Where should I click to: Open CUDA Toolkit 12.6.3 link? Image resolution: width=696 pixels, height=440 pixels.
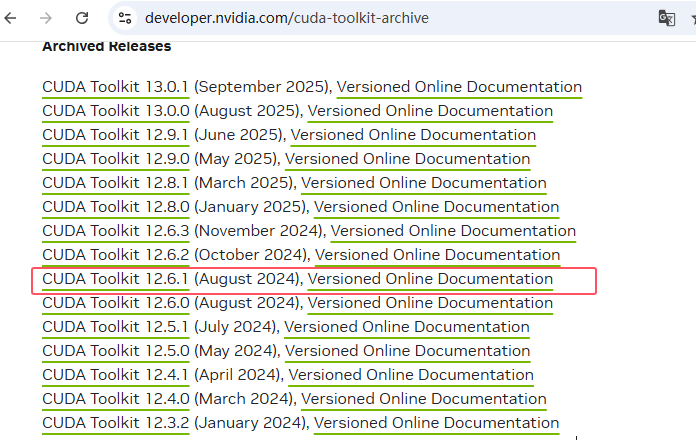click(115, 231)
